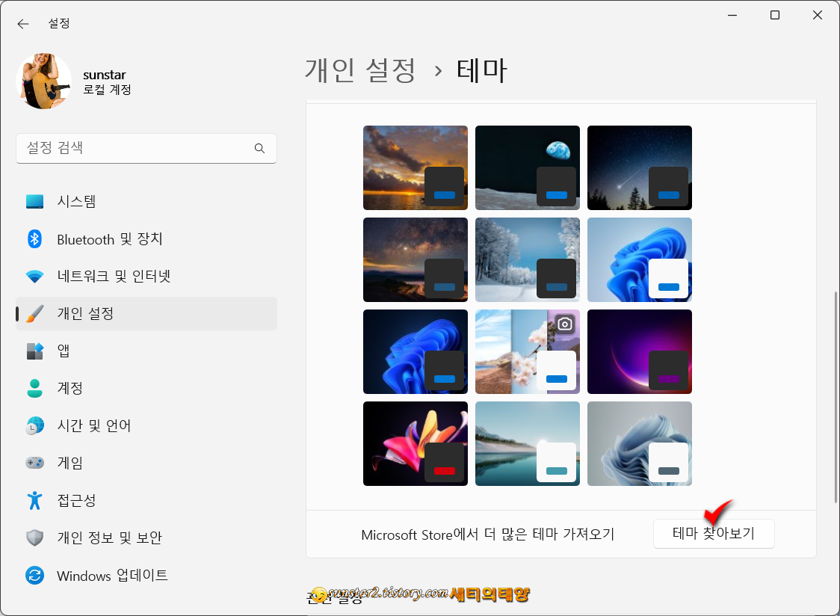Click the back arrow to return

22,23
